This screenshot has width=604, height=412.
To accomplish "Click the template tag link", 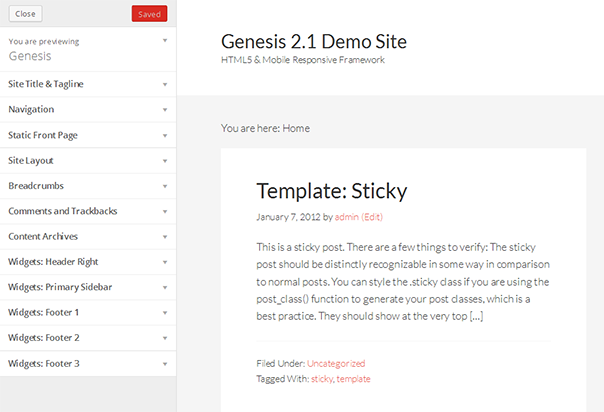I will point(353,379).
